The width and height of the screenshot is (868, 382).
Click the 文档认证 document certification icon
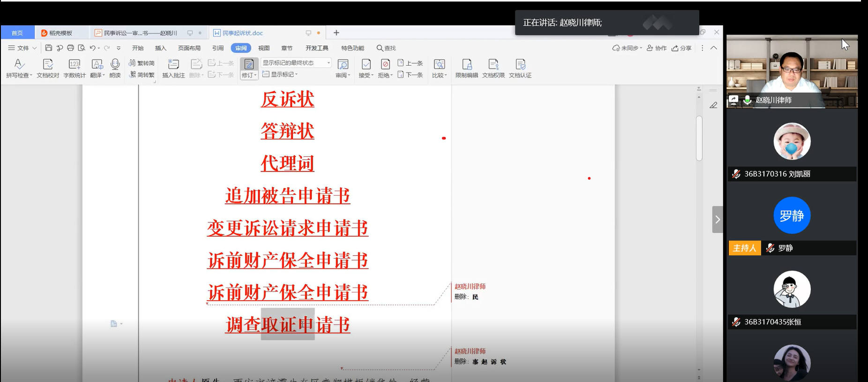[520, 68]
